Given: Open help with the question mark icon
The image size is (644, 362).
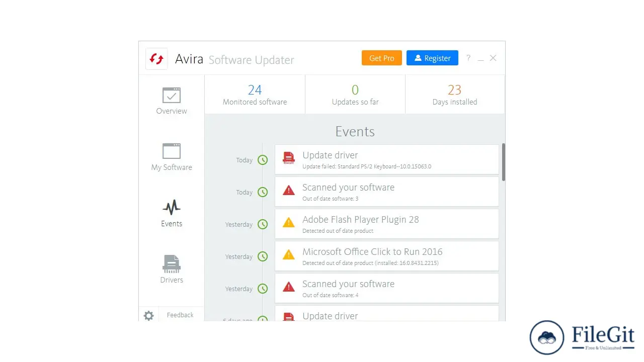Looking at the screenshot, I should pyautogui.click(x=468, y=58).
